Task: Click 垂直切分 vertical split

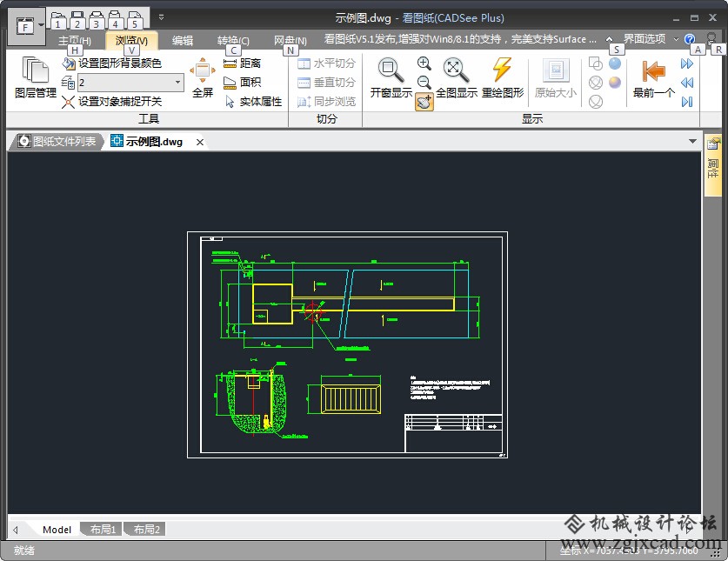Action: pyautogui.click(x=326, y=83)
